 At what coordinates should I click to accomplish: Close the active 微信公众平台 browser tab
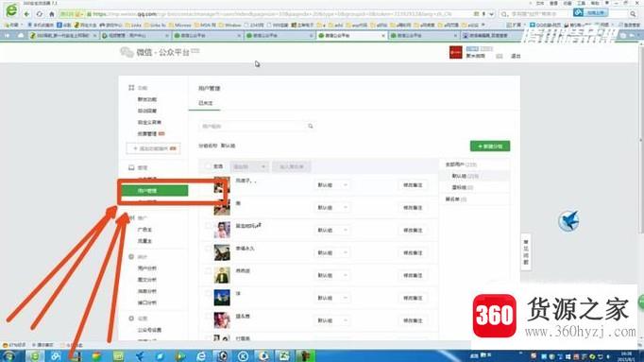382,36
